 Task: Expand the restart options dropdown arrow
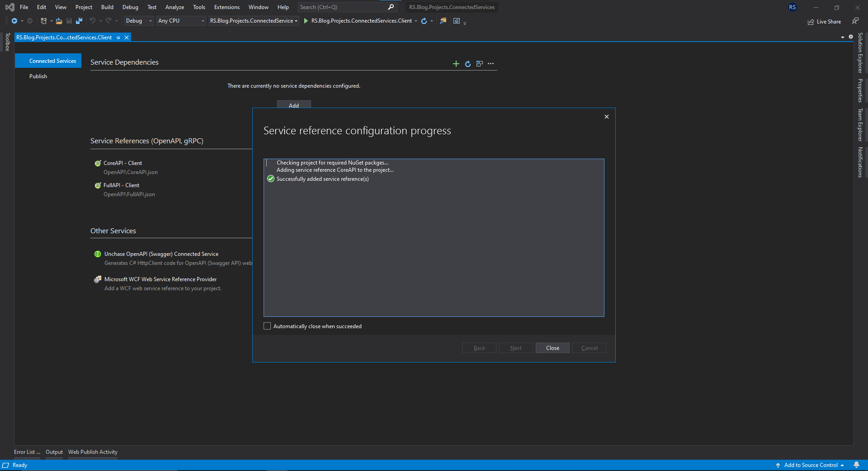pyautogui.click(x=432, y=21)
